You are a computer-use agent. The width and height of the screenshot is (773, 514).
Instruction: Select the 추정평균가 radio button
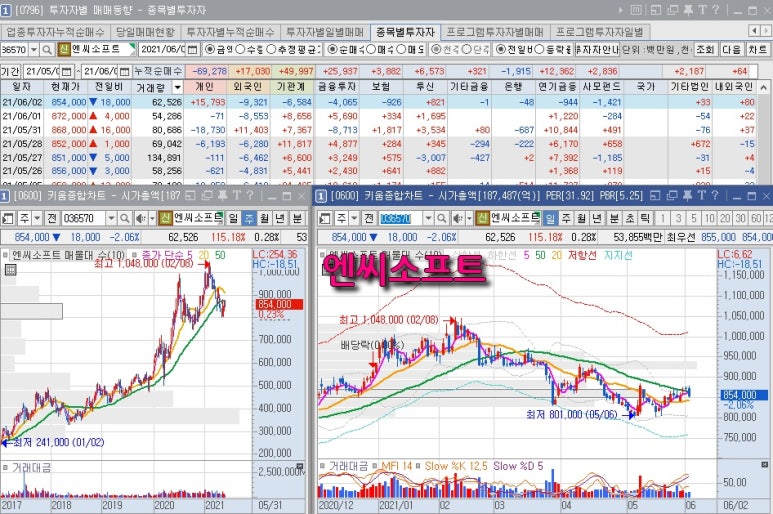pyautogui.click(x=271, y=49)
